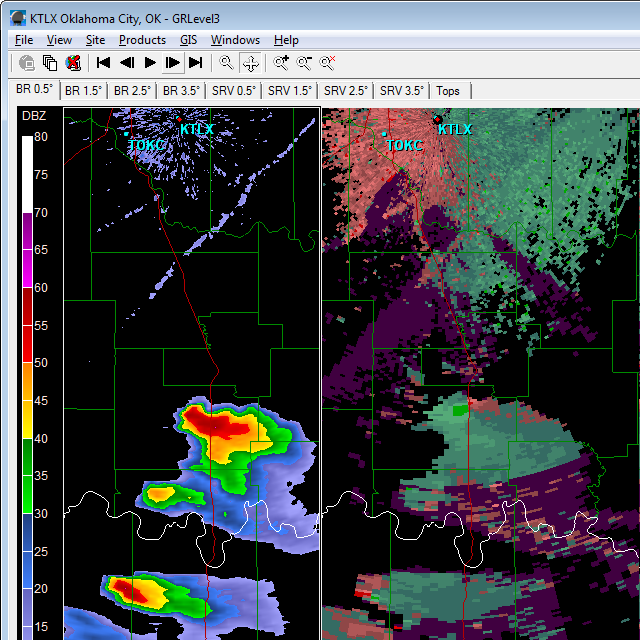The height and width of the screenshot is (640, 640).
Task: Step forward one radar frame
Action: tap(173, 63)
